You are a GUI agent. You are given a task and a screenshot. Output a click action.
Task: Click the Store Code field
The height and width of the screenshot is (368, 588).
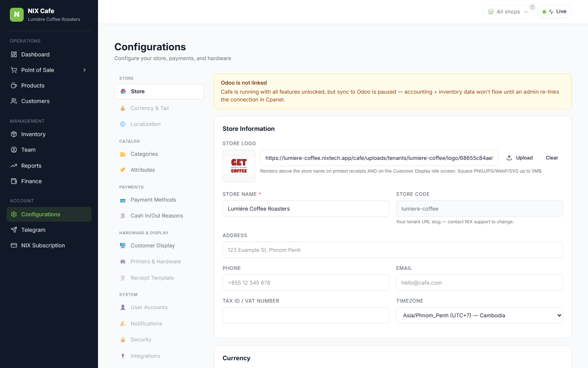(x=479, y=209)
